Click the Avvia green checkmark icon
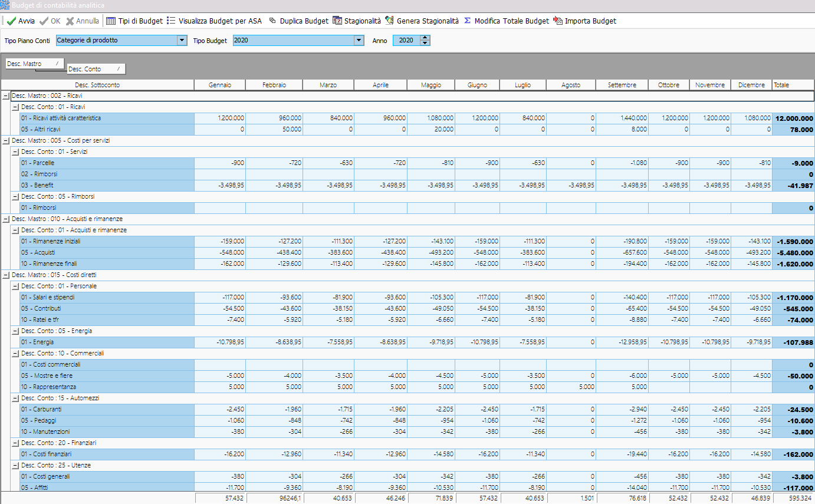 coord(11,21)
